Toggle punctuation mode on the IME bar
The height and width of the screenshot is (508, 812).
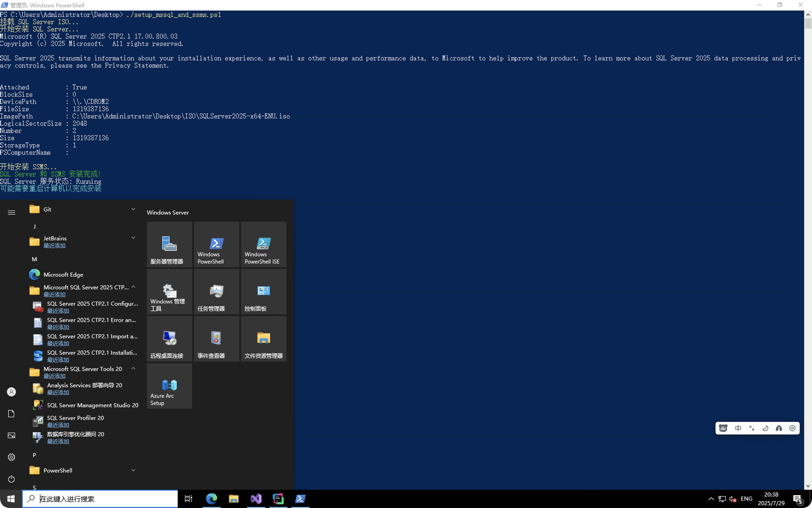tap(752, 428)
